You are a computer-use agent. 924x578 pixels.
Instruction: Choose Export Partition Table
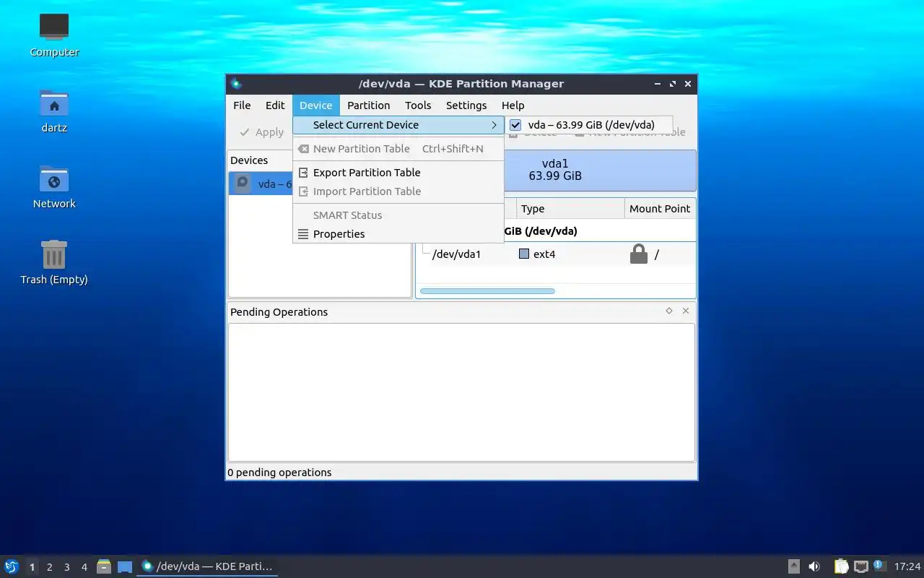point(398,173)
